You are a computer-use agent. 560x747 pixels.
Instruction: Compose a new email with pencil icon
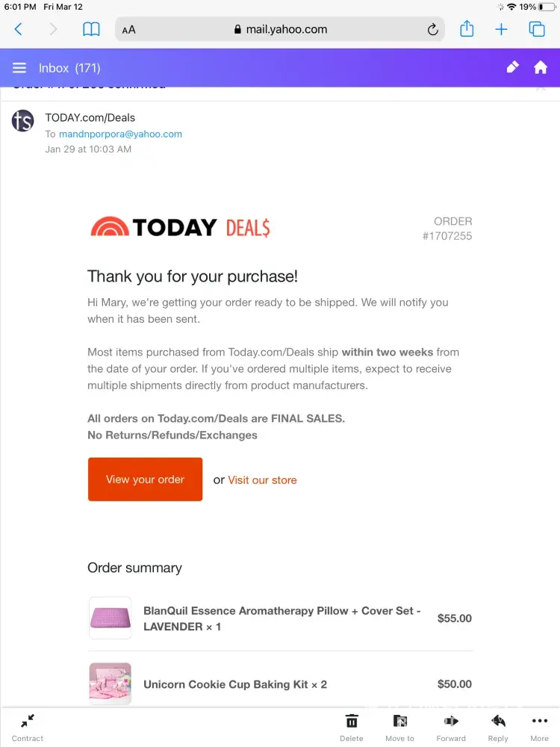click(x=512, y=68)
